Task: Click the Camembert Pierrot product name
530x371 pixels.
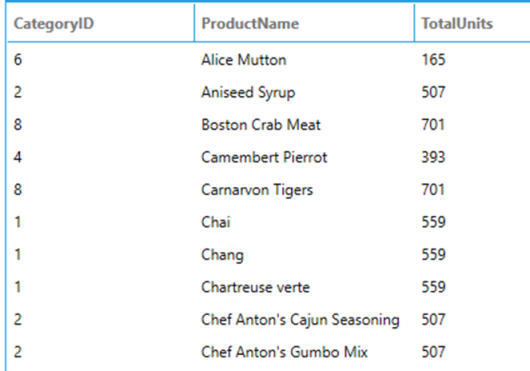Action: (264, 157)
